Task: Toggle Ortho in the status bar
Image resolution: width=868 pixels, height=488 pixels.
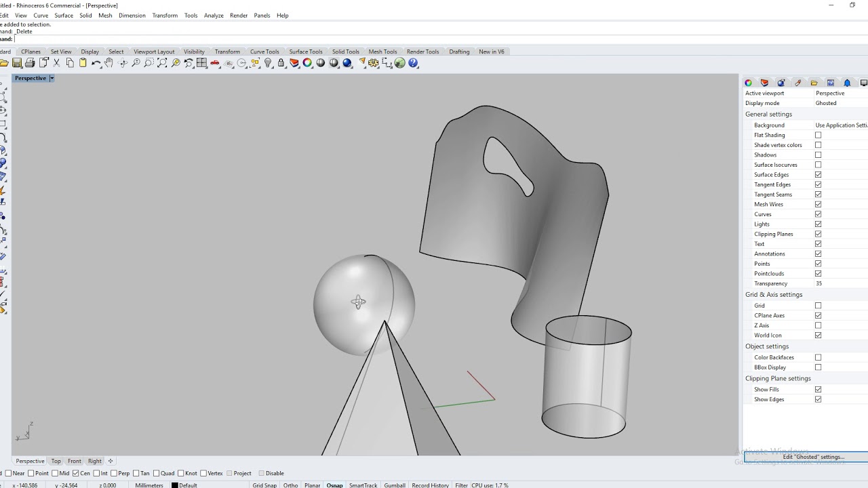Action: click(290, 485)
